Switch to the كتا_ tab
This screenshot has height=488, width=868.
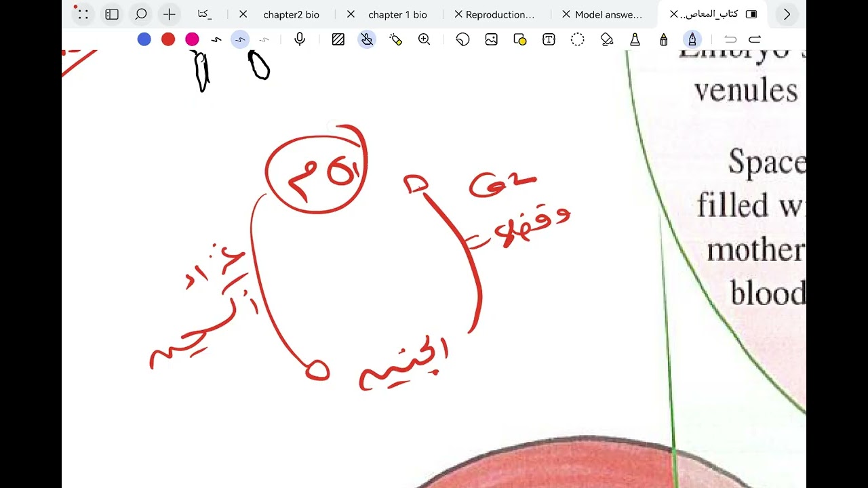[205, 14]
